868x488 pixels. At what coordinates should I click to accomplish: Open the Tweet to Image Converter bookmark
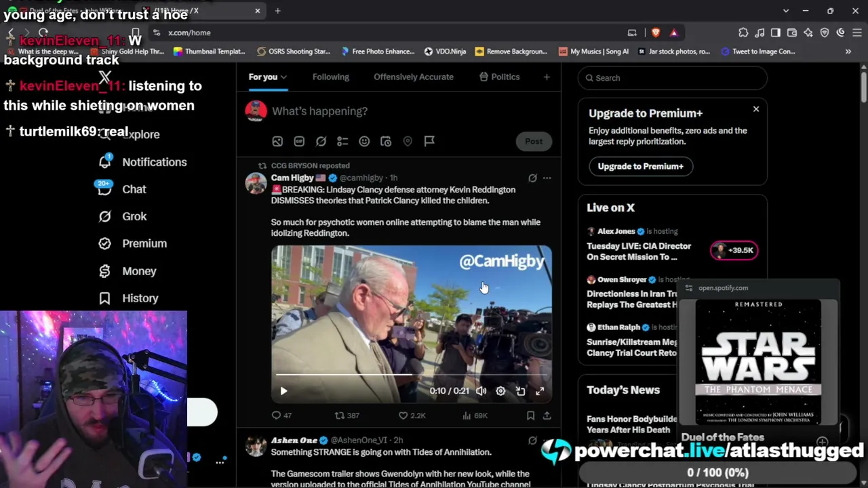point(758,52)
